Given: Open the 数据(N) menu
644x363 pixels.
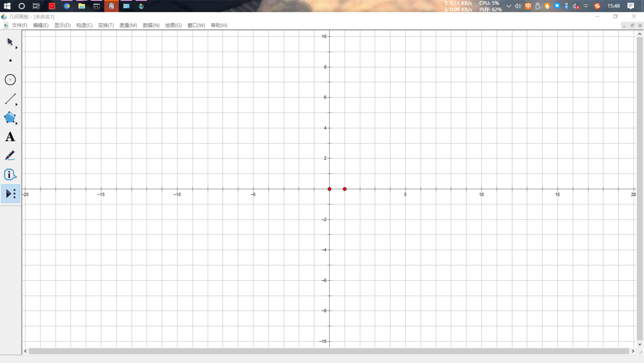Looking at the screenshot, I should click(151, 25).
